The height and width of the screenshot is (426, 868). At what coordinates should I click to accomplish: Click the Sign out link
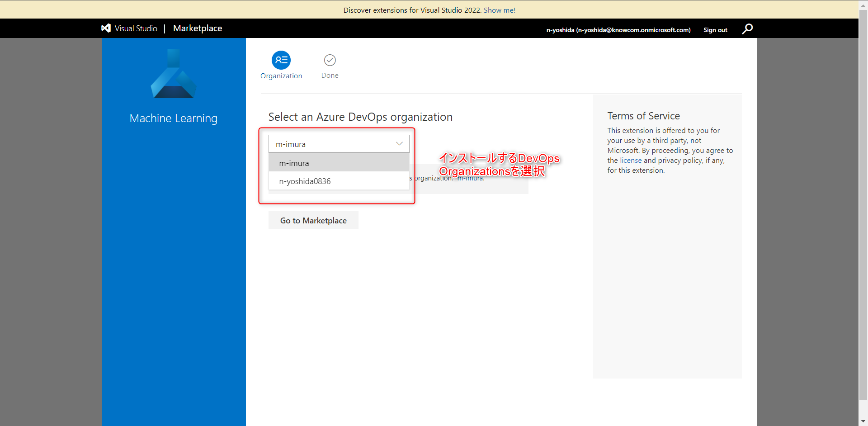point(715,30)
